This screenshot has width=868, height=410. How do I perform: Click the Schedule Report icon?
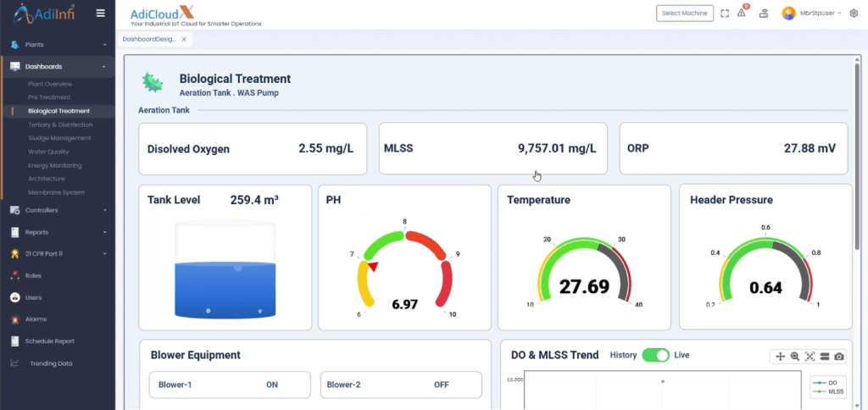tap(15, 341)
